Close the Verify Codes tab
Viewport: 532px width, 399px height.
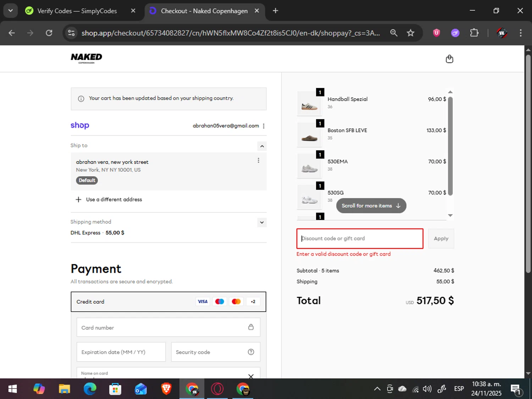point(133,11)
